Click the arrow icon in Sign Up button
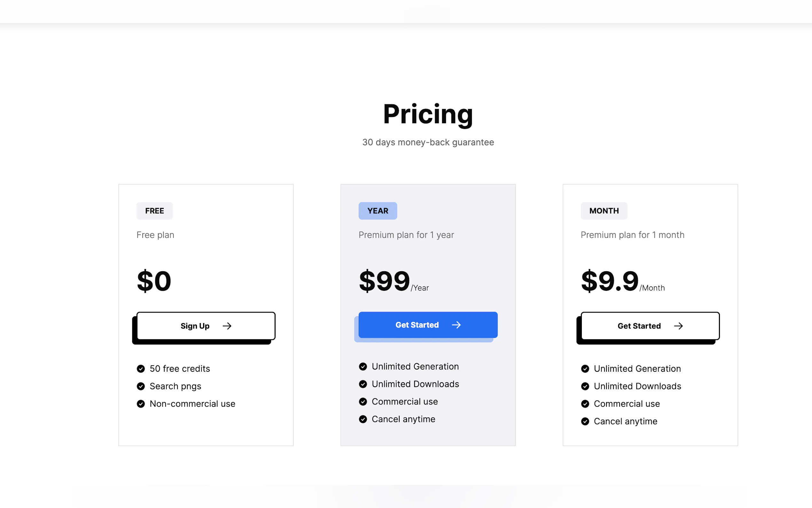Viewport: 812px width, 508px height. pos(227,326)
